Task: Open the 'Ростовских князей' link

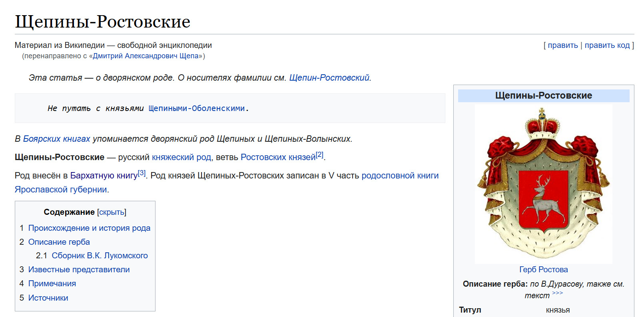Action: (x=278, y=157)
